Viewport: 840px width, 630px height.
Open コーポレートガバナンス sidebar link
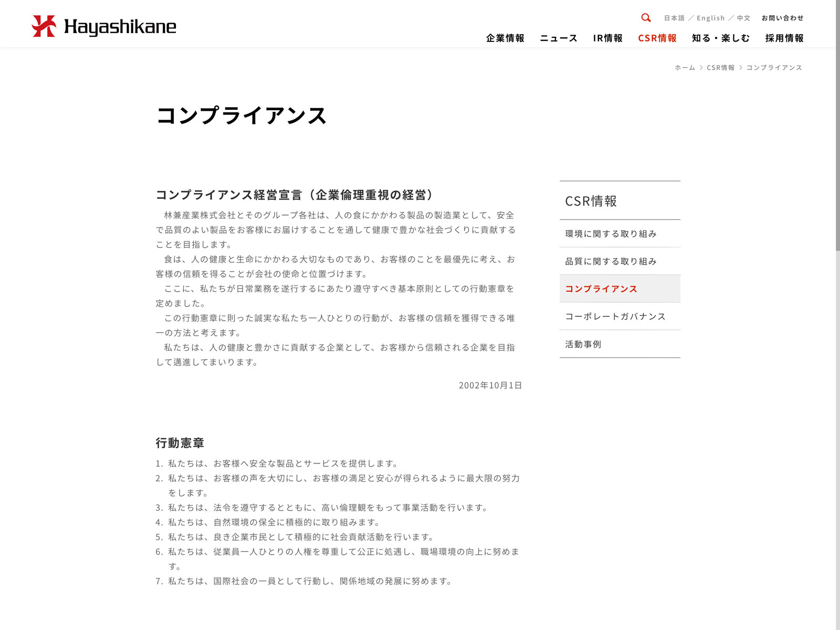[x=615, y=317]
